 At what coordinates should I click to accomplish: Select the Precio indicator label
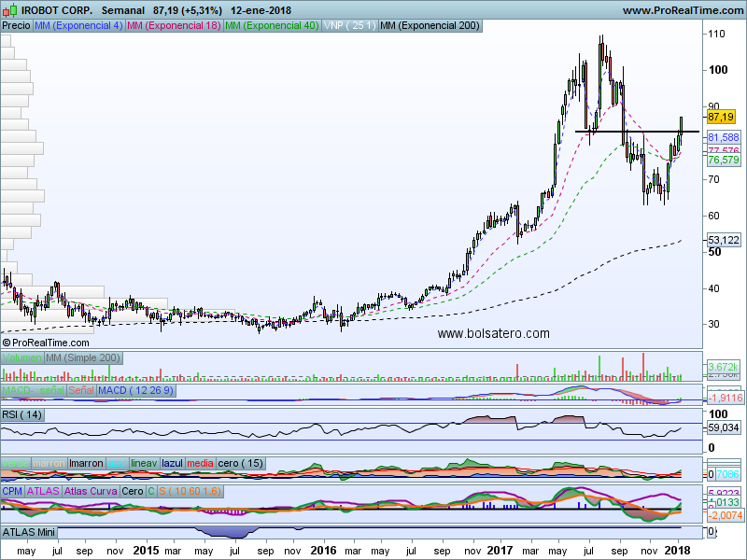(16, 26)
